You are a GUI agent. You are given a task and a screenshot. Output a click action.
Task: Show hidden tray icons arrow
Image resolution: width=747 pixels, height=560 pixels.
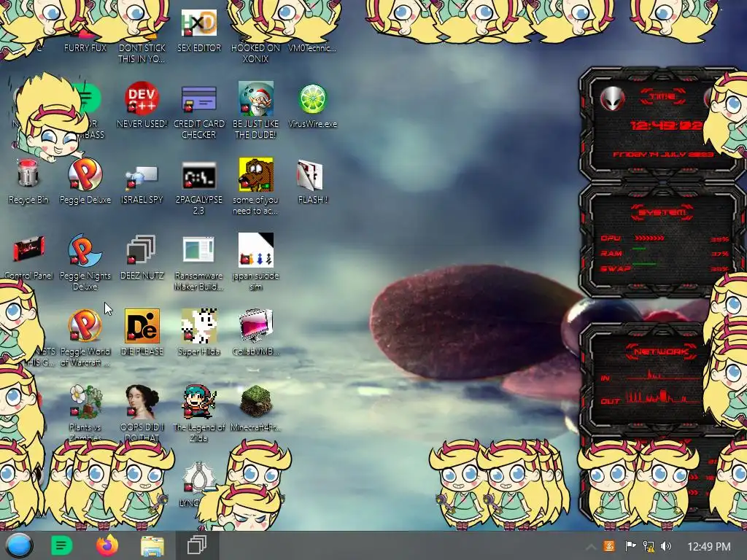point(590,547)
